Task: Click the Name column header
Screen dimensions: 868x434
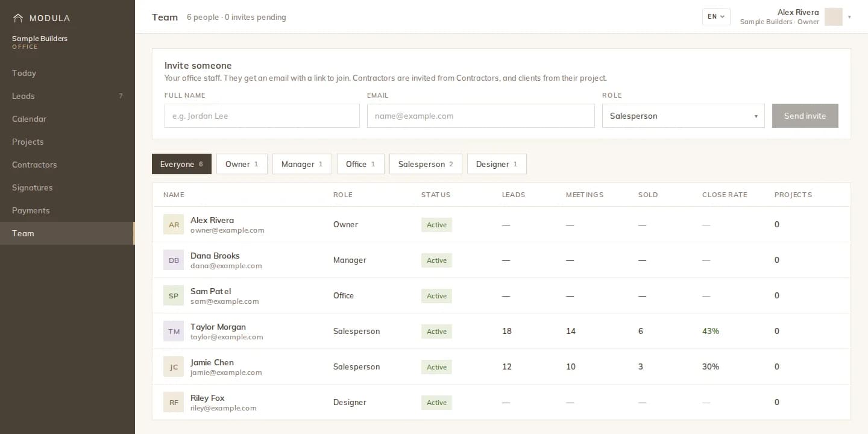Action: tap(174, 195)
